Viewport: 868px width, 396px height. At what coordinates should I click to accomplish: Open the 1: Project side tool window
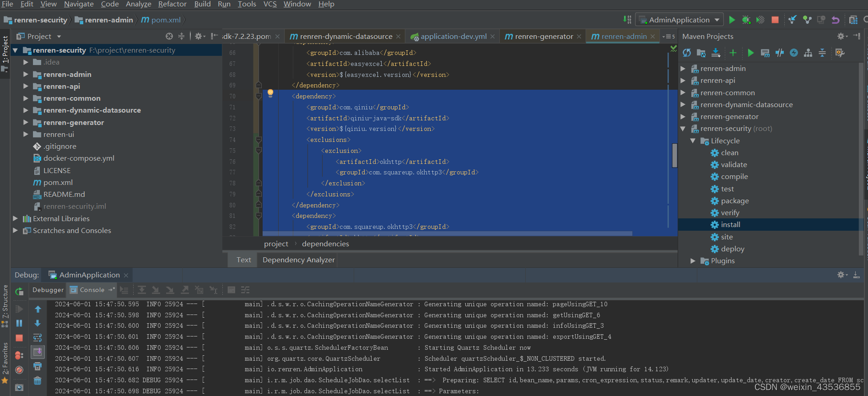5,53
